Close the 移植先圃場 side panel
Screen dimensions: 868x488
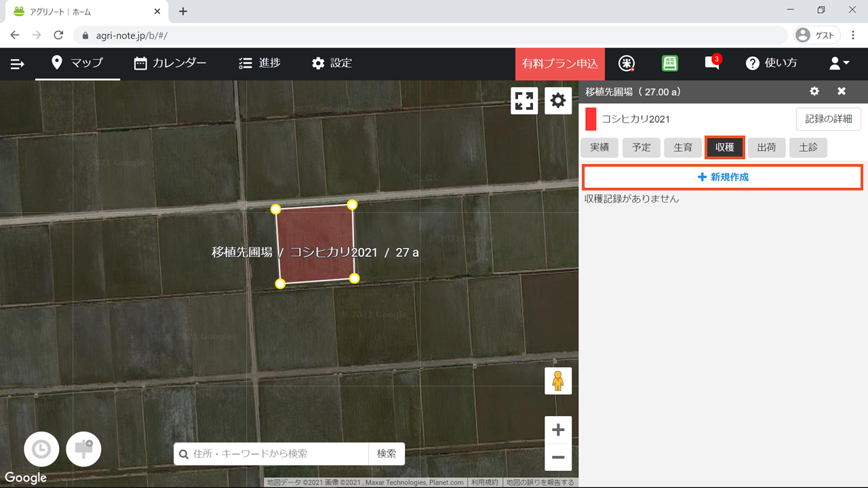point(842,91)
